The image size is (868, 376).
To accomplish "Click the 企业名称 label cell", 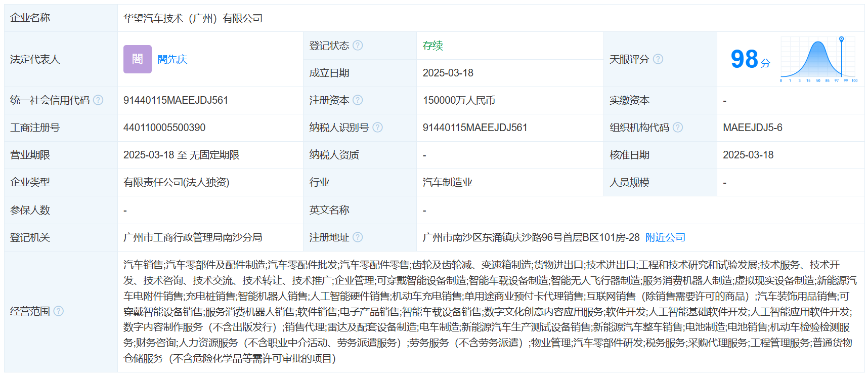I will 61,18.
